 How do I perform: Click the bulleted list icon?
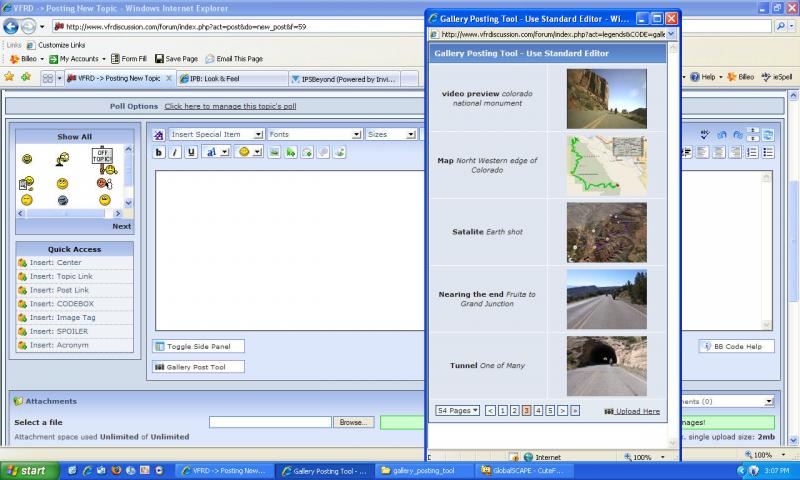click(768, 153)
